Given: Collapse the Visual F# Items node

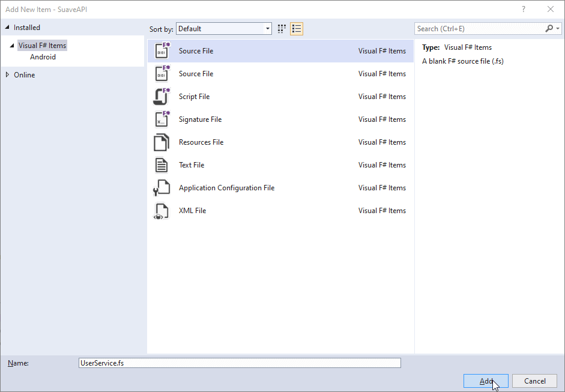Looking at the screenshot, I should coord(12,46).
